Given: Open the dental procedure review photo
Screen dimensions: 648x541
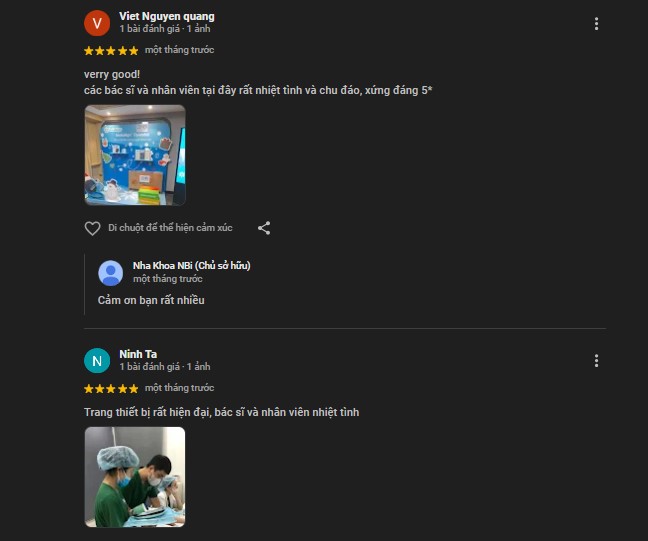Looking at the screenshot, I should 135,477.
